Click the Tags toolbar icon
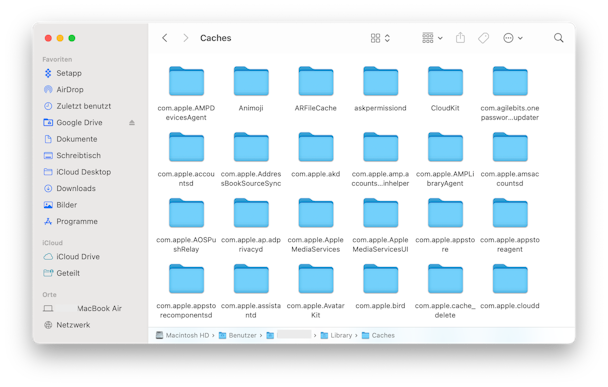 pos(483,38)
